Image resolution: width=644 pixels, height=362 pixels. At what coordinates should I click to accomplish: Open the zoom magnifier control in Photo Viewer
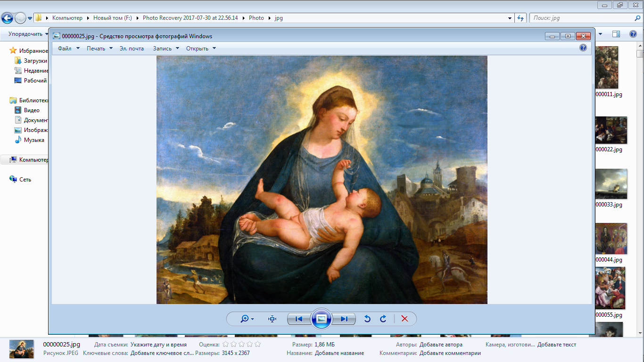pos(247,319)
